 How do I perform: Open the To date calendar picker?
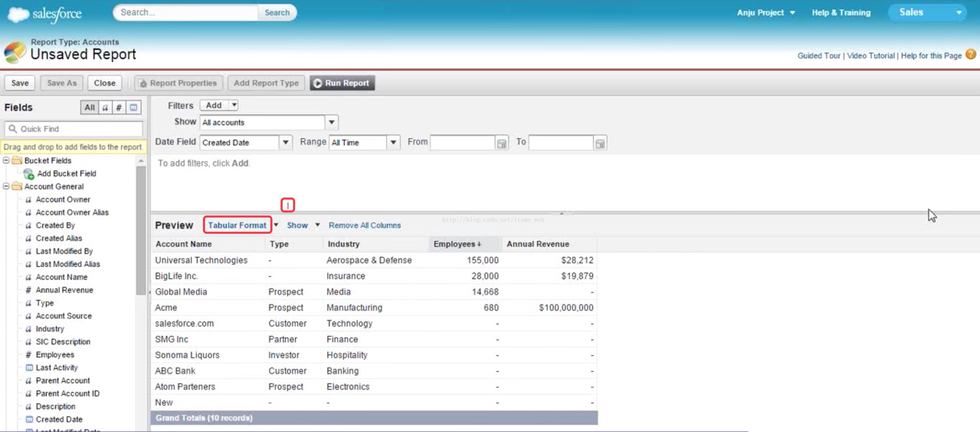point(600,143)
